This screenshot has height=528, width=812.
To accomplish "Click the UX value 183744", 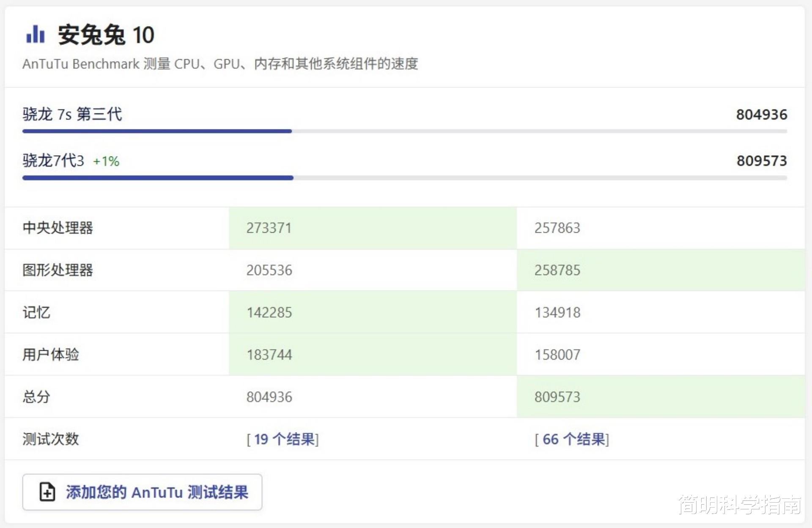I will 269,355.
